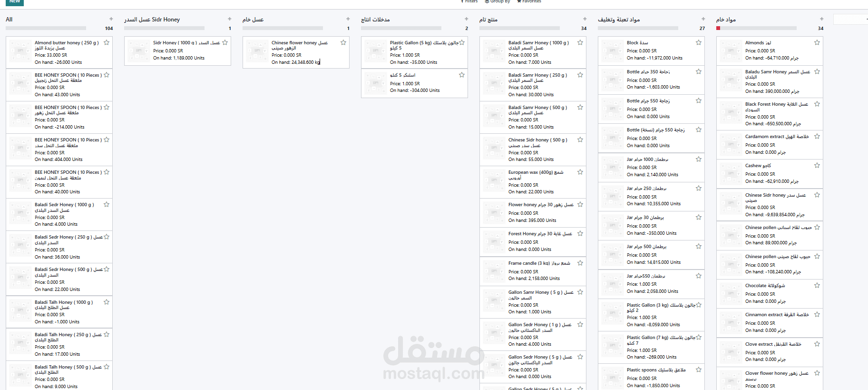The width and height of the screenshot is (868, 390).
Task: Click the 'عسل خام' column title
Action: (x=253, y=20)
